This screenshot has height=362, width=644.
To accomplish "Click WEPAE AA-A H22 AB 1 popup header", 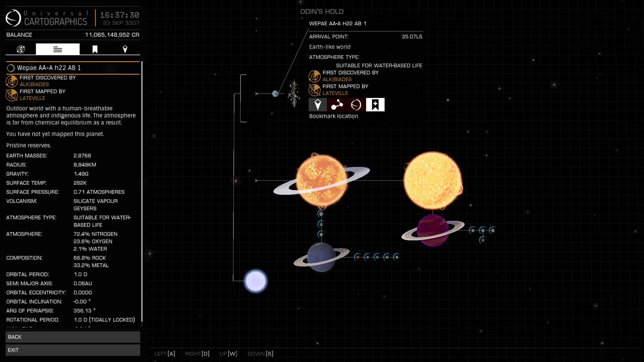I will pos(338,23).
